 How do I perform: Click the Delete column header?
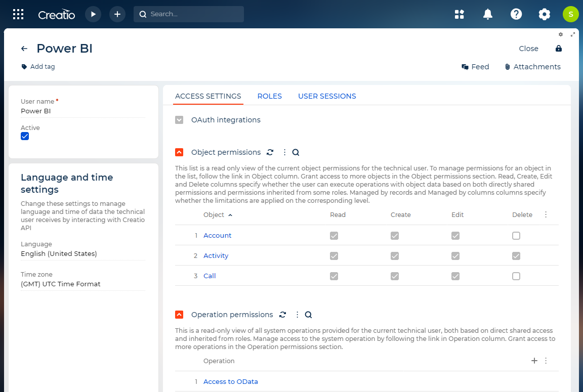pos(522,215)
